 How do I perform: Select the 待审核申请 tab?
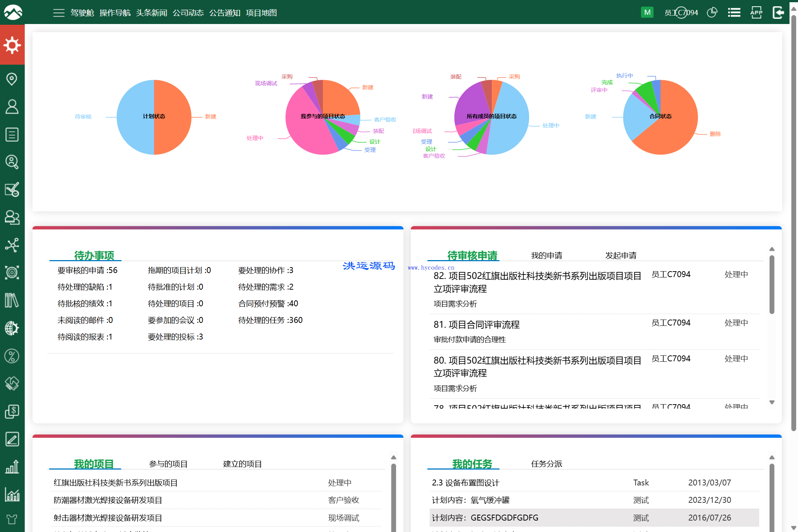472,255
